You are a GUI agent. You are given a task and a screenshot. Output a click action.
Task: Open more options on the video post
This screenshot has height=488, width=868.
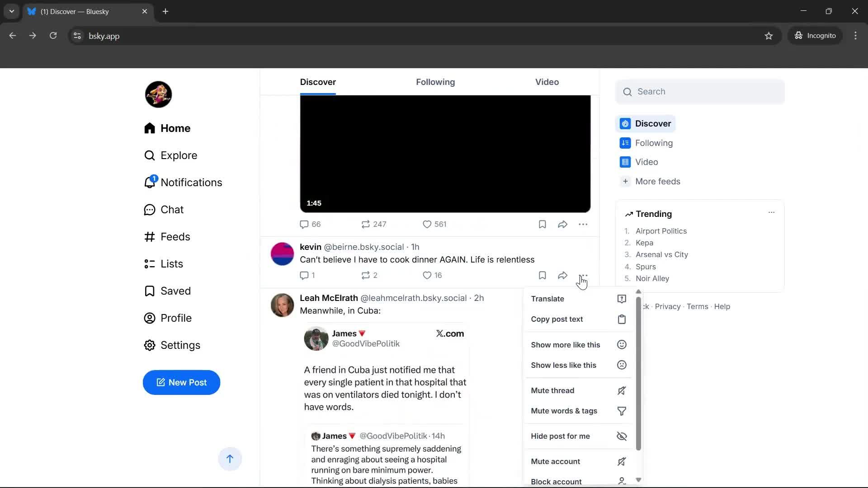pyautogui.click(x=584, y=224)
